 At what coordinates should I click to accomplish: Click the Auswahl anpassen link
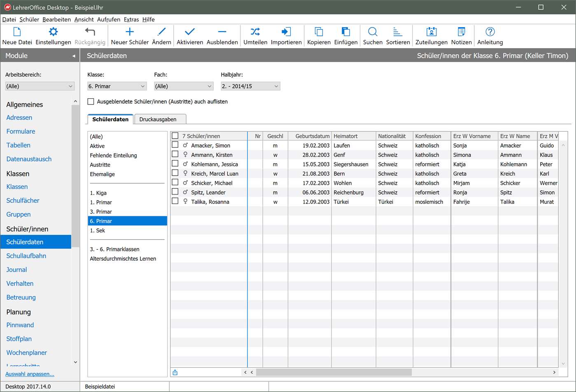point(30,374)
